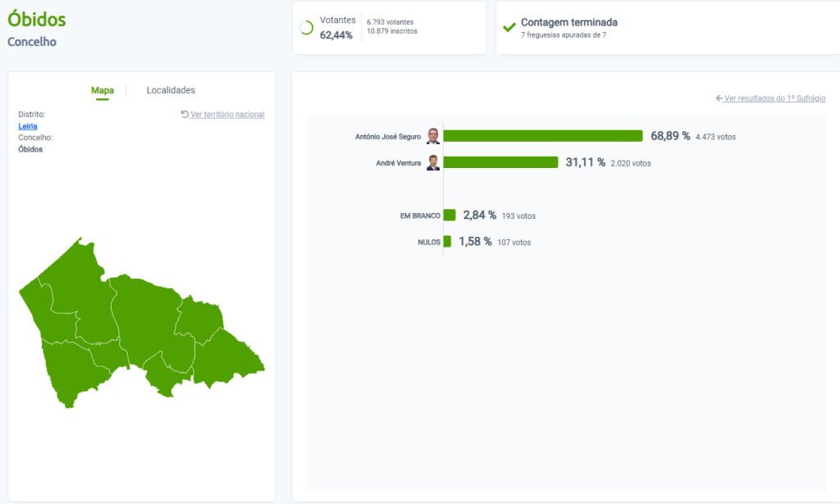Open Ver resultados do 1º Sufrágio link

point(774,98)
